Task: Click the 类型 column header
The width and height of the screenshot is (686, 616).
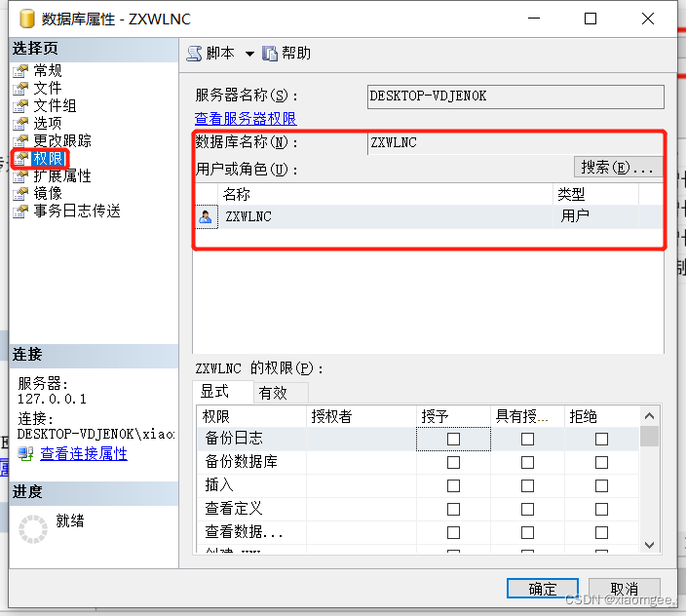Action: (x=596, y=194)
